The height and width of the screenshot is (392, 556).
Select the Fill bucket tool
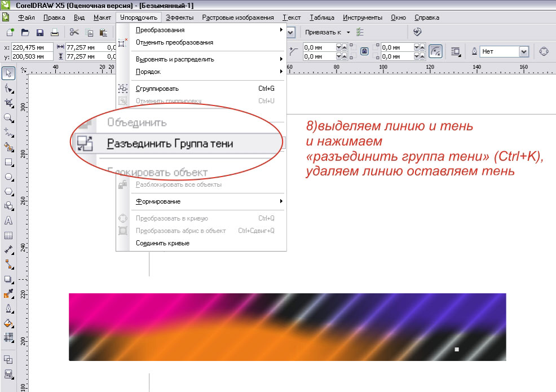click(x=8, y=323)
